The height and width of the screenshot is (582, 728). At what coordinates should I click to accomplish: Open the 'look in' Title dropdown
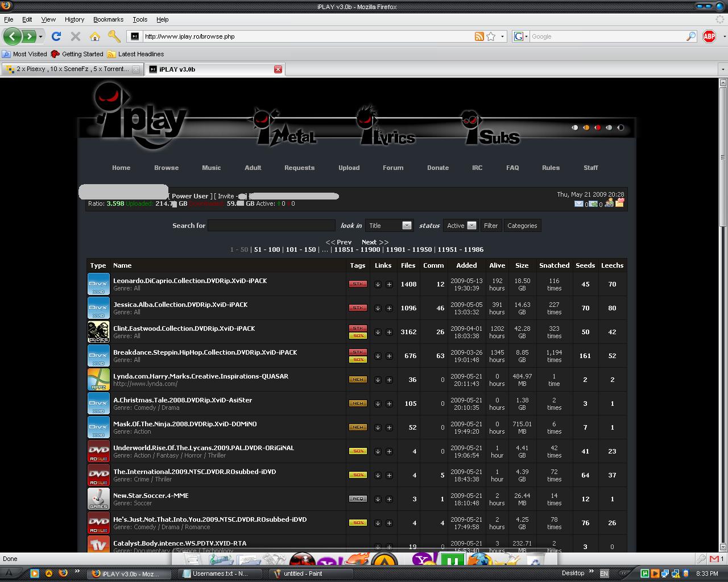click(389, 226)
